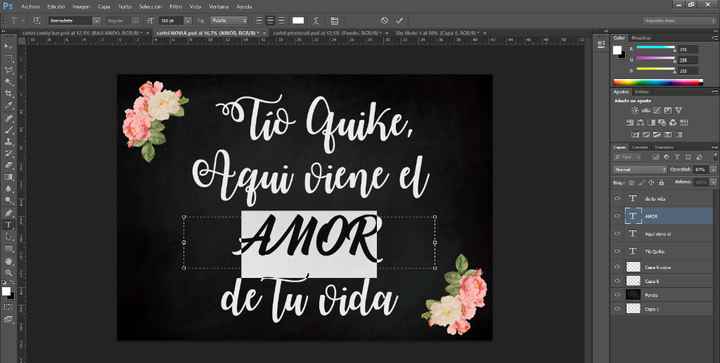Click the Warp Text icon in options bar
This screenshot has height=363, width=720.
(x=316, y=21)
